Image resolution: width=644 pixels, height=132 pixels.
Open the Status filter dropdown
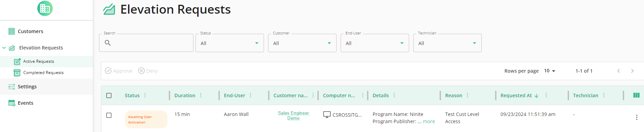click(x=230, y=43)
